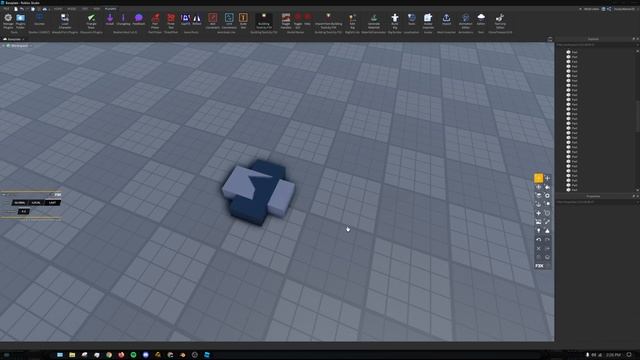Open Spotify from the taskbar
Image resolution: width=640 pixels, height=360 pixels.
tap(133, 355)
